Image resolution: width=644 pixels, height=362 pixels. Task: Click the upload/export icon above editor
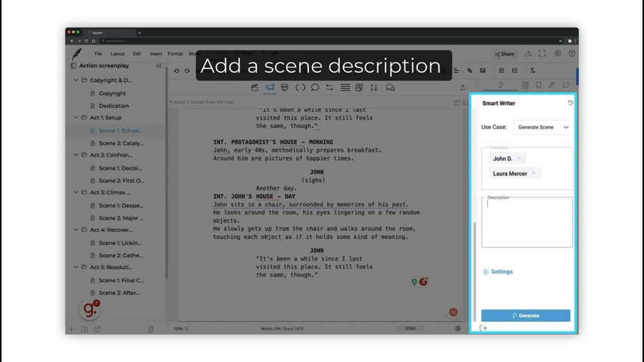point(463,87)
